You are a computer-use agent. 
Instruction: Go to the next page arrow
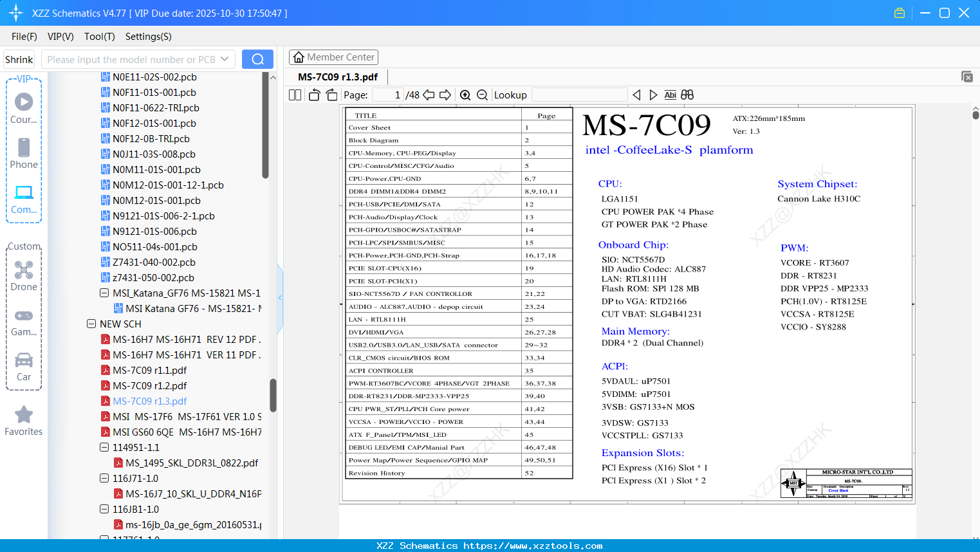(445, 95)
